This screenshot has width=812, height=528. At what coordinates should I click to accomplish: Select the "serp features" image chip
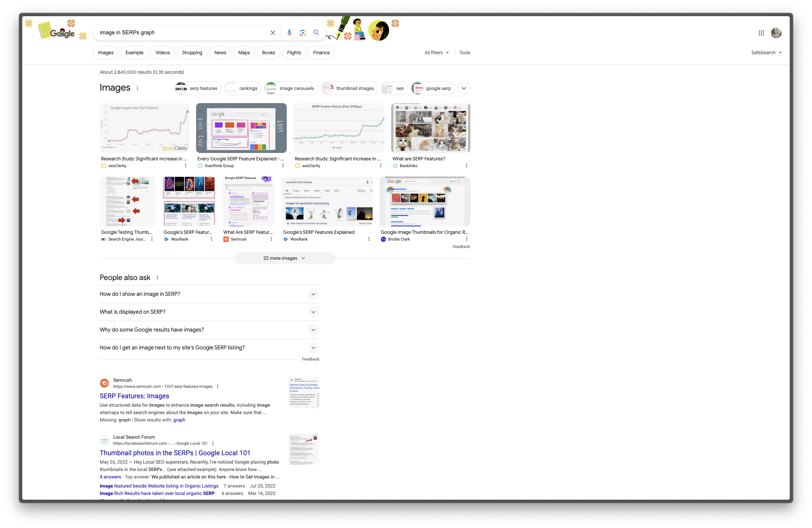(x=198, y=88)
